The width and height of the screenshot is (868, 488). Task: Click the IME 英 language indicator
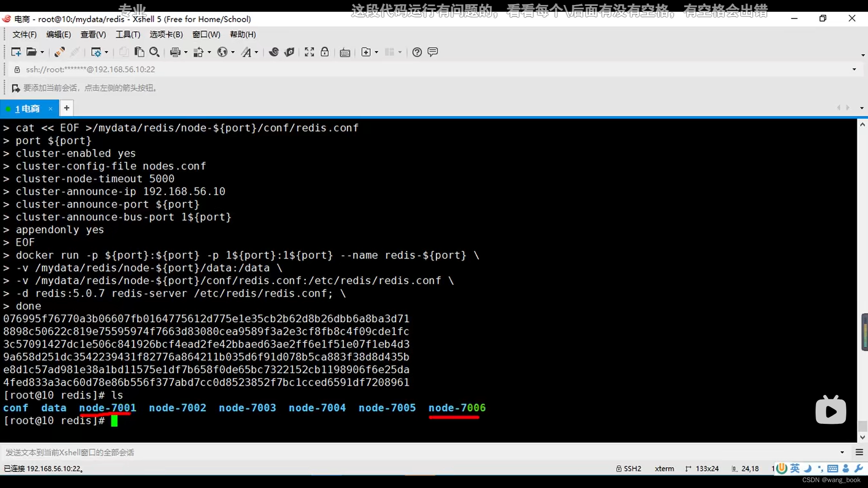[x=795, y=469]
